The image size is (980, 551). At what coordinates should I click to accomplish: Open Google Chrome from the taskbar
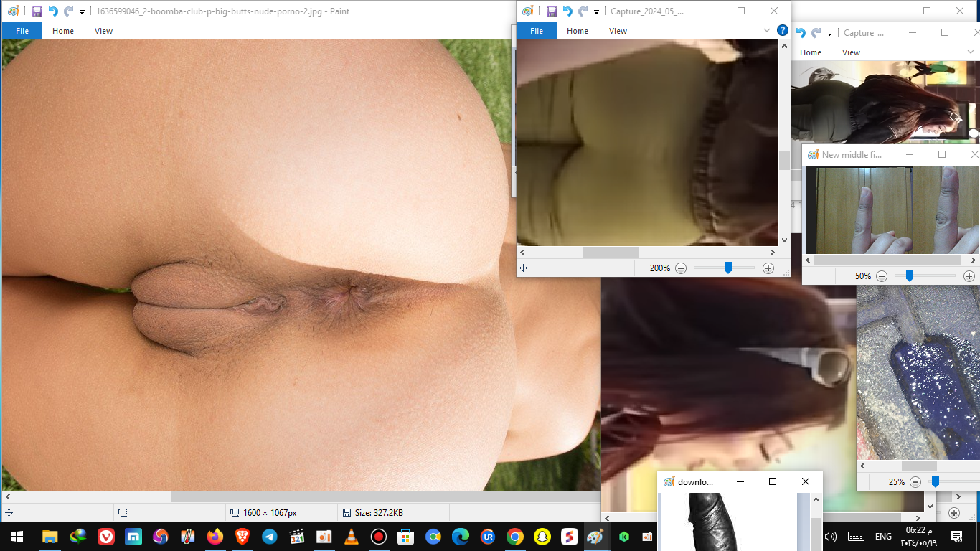point(514,537)
